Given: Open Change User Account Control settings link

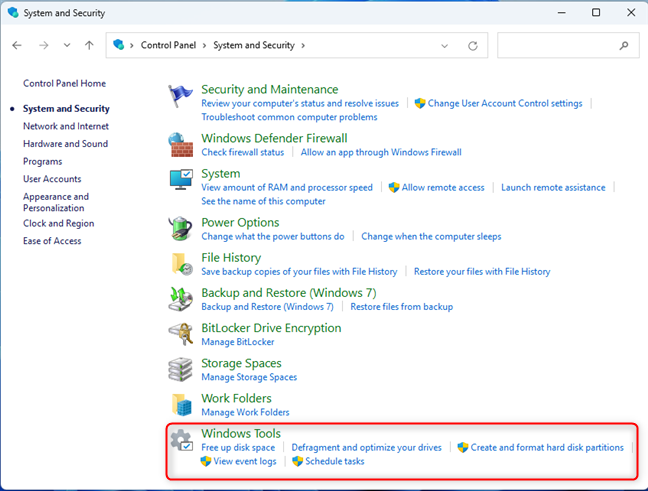Looking at the screenshot, I should [x=505, y=103].
